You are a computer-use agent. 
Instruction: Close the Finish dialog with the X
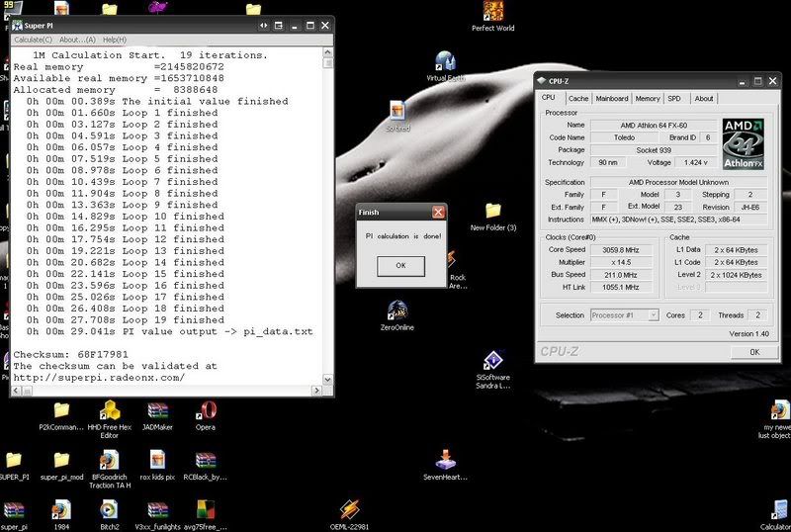pyautogui.click(x=438, y=213)
